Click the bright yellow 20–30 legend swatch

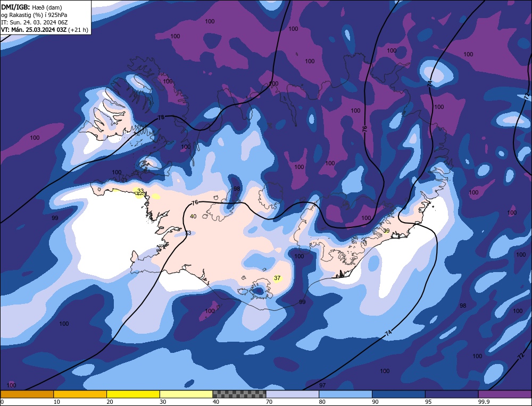click(x=133, y=394)
